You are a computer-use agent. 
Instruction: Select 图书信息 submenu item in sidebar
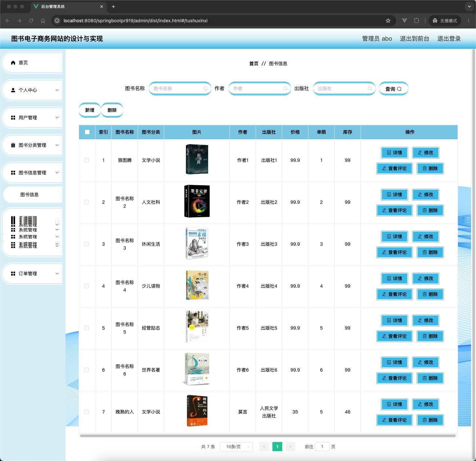click(33, 195)
